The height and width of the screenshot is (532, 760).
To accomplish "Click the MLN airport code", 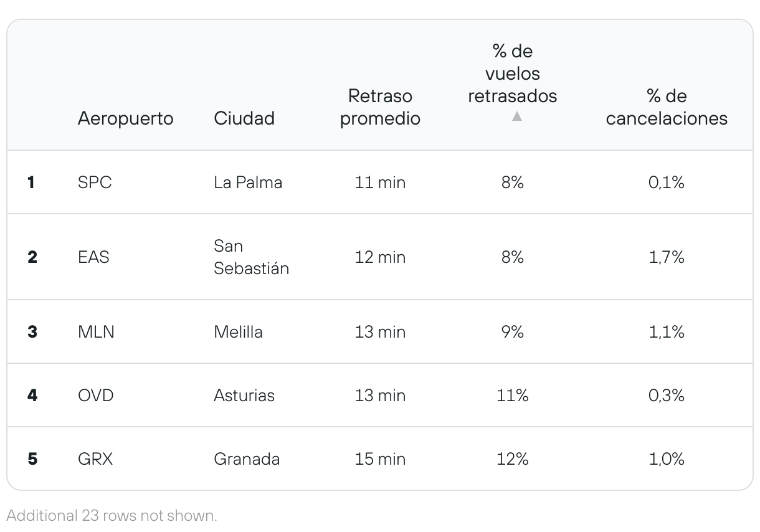I will (x=96, y=332).
